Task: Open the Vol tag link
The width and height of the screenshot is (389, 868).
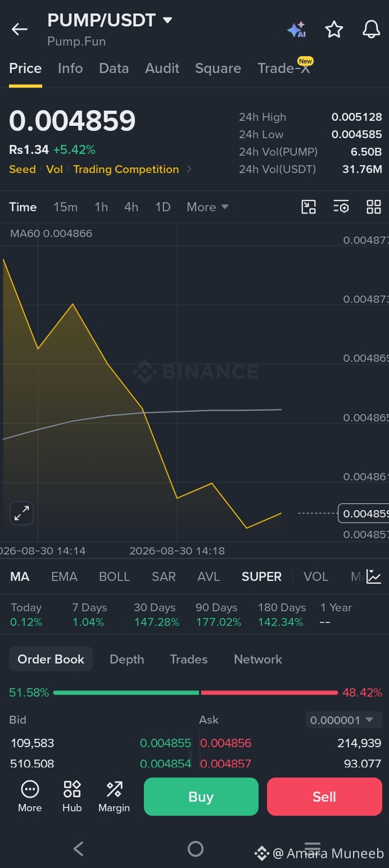Action: (55, 169)
